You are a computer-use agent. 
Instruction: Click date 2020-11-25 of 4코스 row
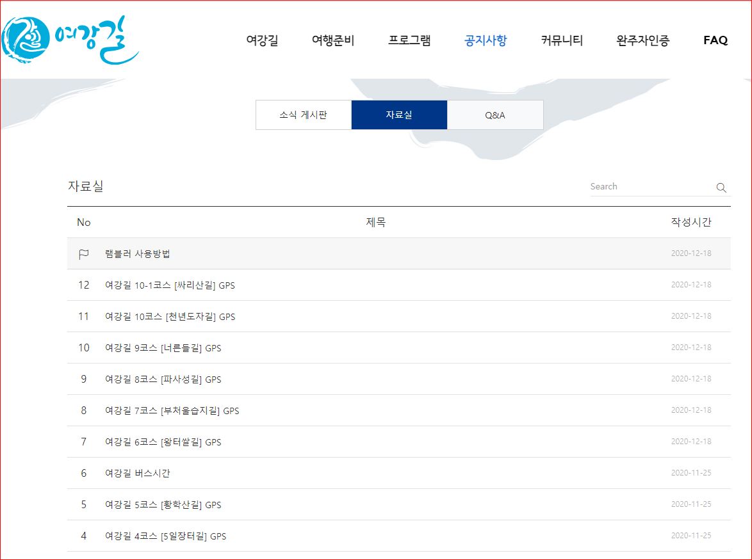(691, 536)
